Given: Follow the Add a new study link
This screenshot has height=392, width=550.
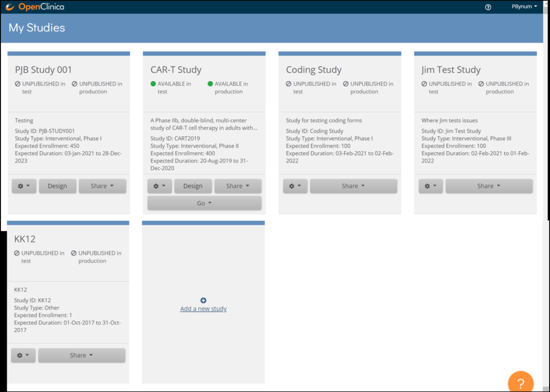Looking at the screenshot, I should [x=203, y=309].
